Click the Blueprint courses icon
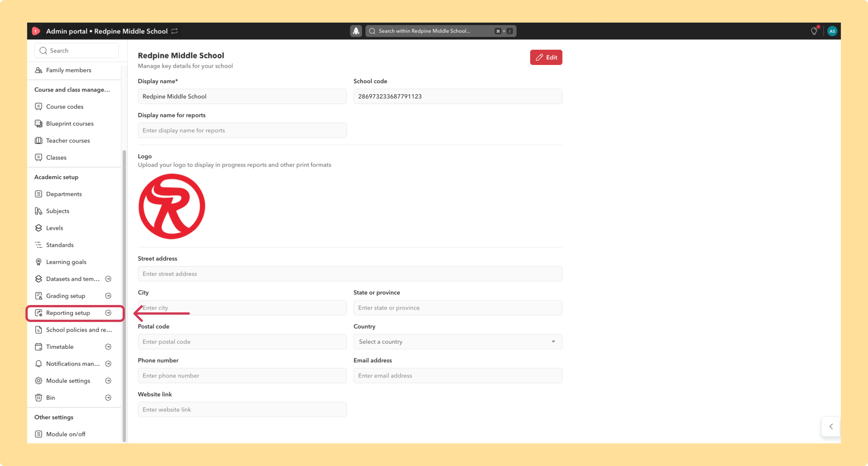This screenshot has height=466, width=868. coord(39,124)
